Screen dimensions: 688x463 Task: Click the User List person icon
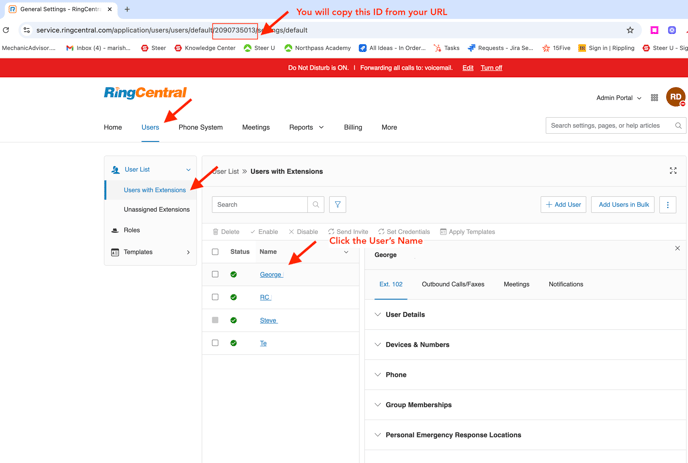click(115, 169)
